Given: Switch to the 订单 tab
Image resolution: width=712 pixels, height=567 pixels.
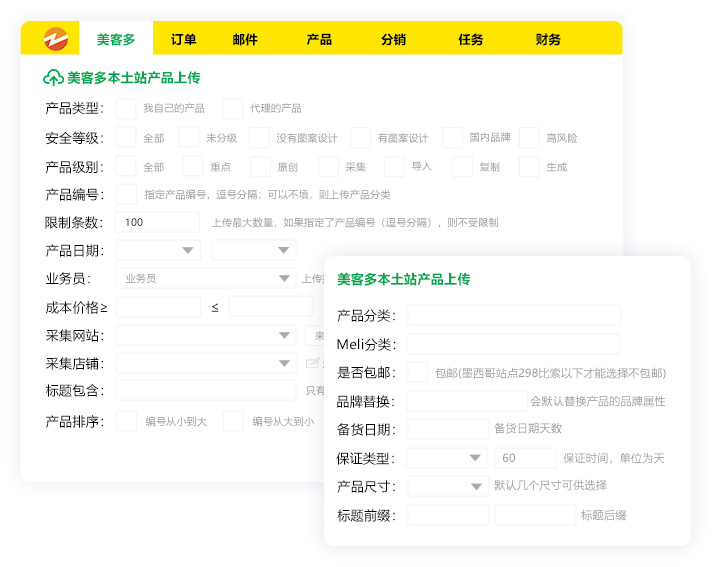Looking at the screenshot, I should click(x=183, y=40).
